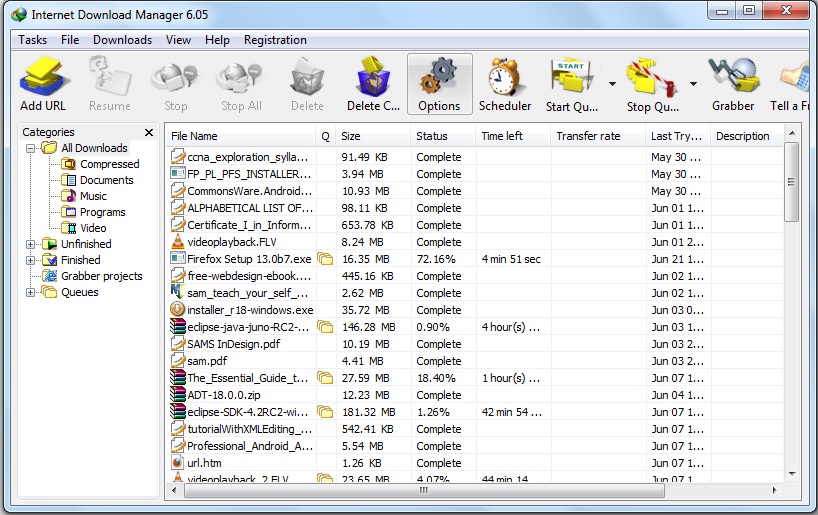
Task: Click the ADT-18.0.0.zip archive icon
Action: (178, 394)
